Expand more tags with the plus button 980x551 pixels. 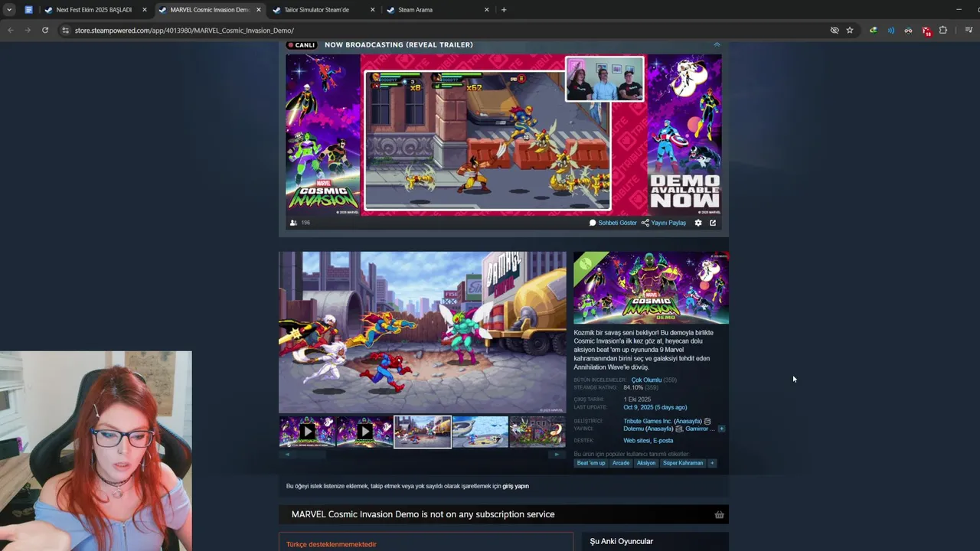[712, 463]
